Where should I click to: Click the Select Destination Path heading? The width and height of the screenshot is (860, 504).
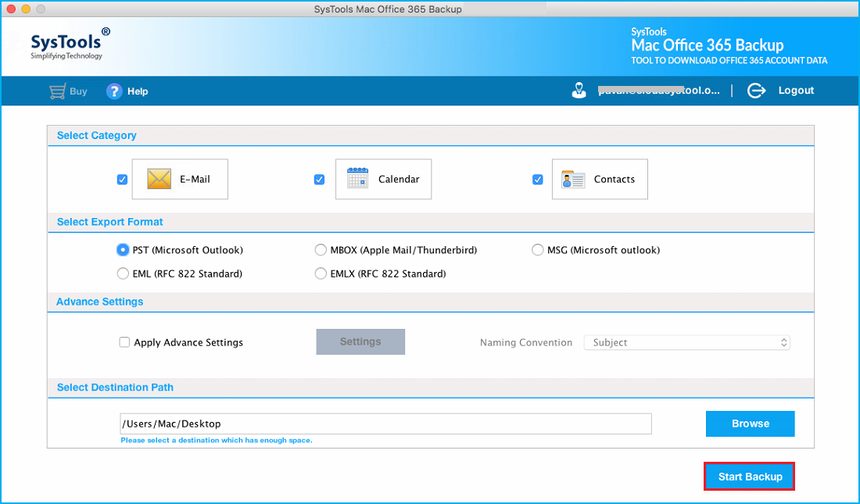click(115, 388)
